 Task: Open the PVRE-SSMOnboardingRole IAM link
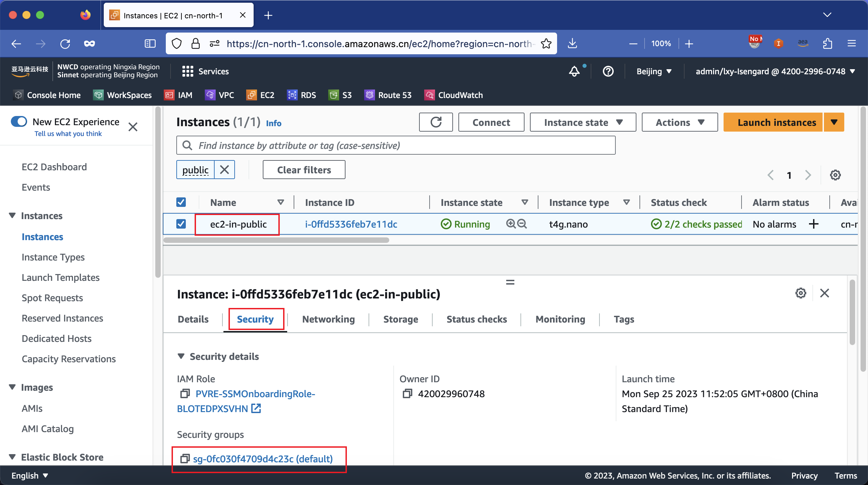point(246,401)
